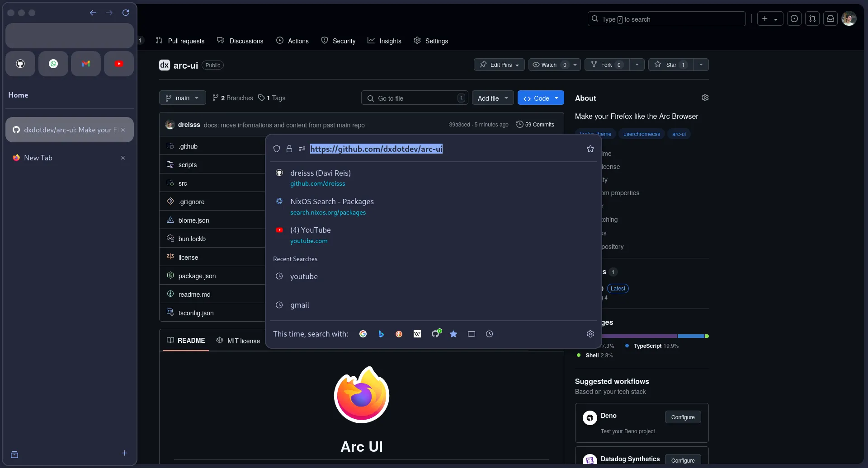Viewport: 868px width, 468px height.
Task: Open the main branch dropdown
Action: 182,98
